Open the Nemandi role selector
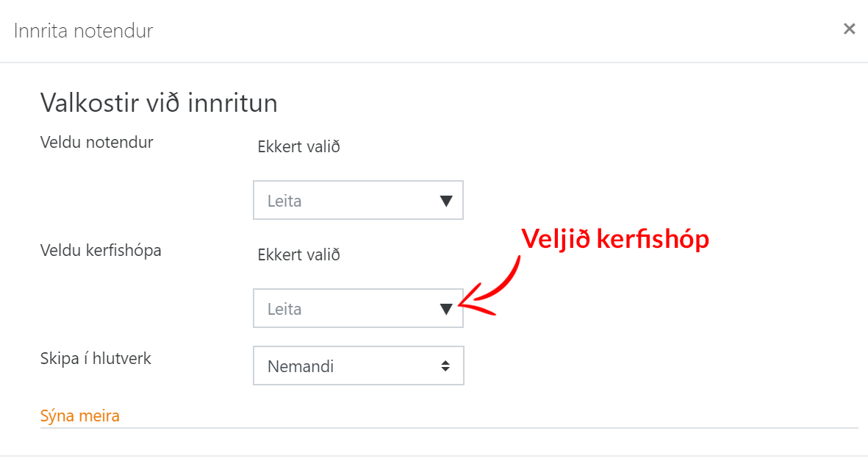This screenshot has width=868, height=467. pyautogui.click(x=358, y=366)
